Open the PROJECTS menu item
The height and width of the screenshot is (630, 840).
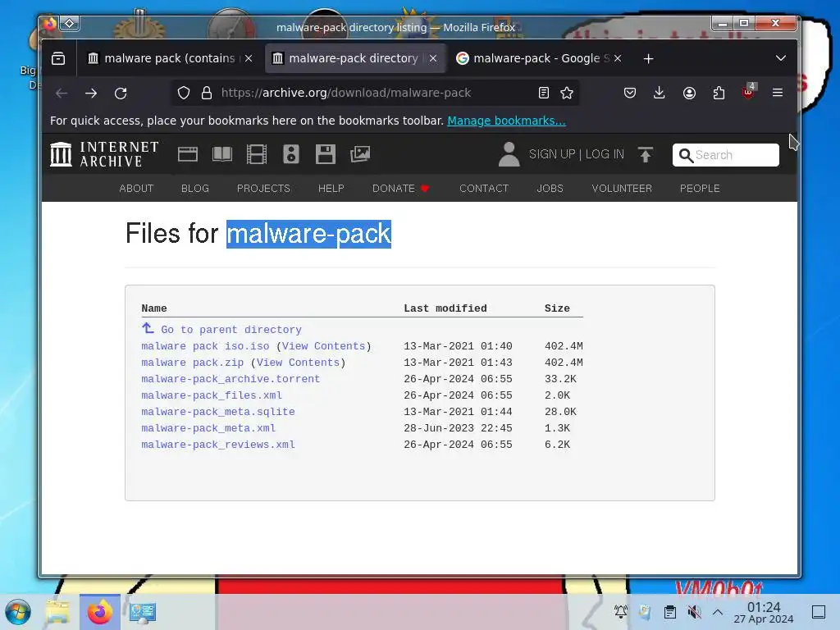point(263,189)
